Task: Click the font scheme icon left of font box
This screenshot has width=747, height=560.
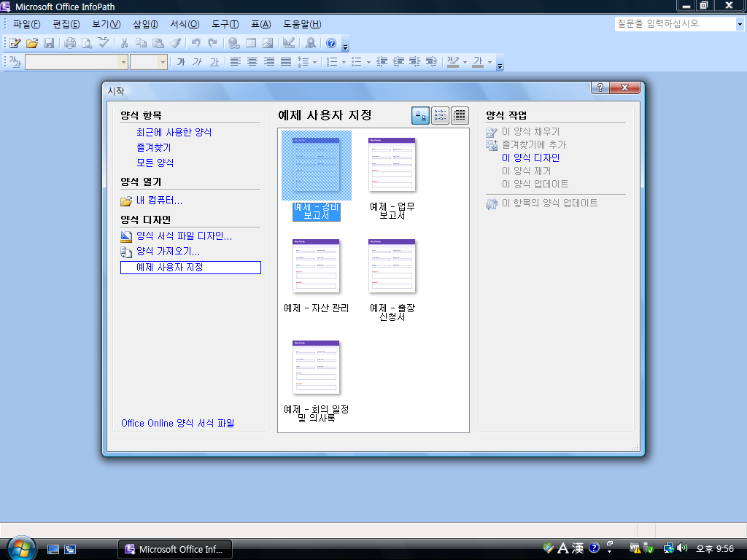Action: (15, 62)
